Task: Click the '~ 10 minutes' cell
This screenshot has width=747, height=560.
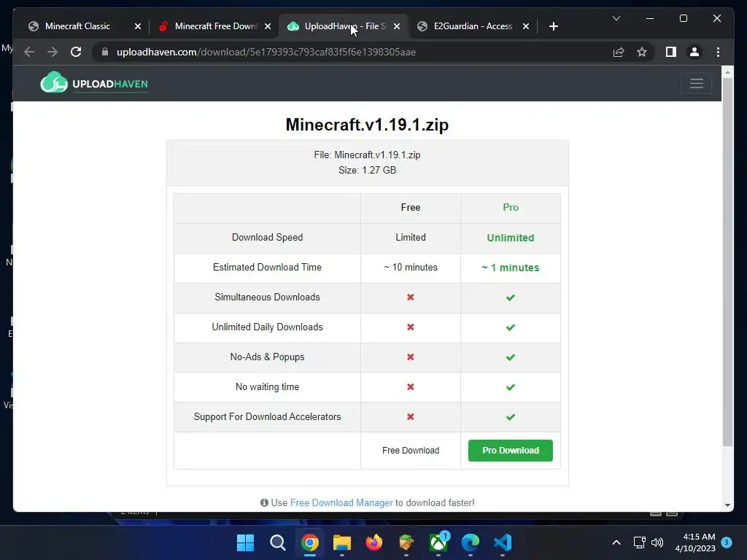Action: click(x=410, y=268)
